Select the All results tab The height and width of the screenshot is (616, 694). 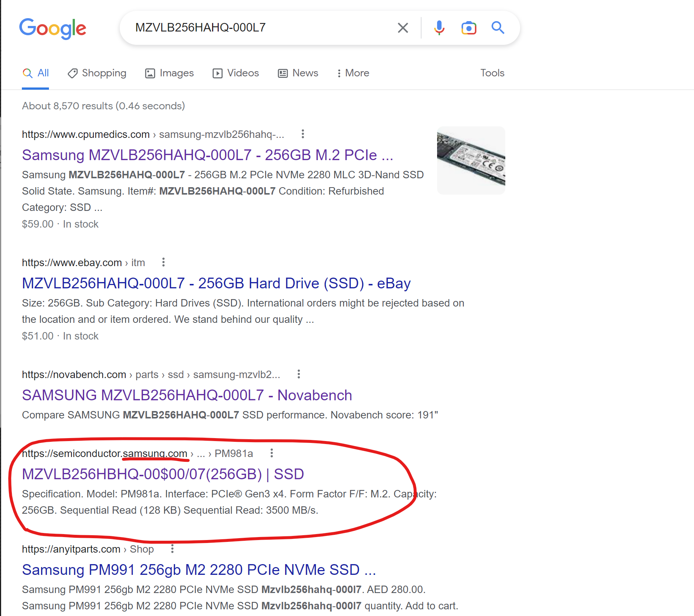click(x=36, y=73)
